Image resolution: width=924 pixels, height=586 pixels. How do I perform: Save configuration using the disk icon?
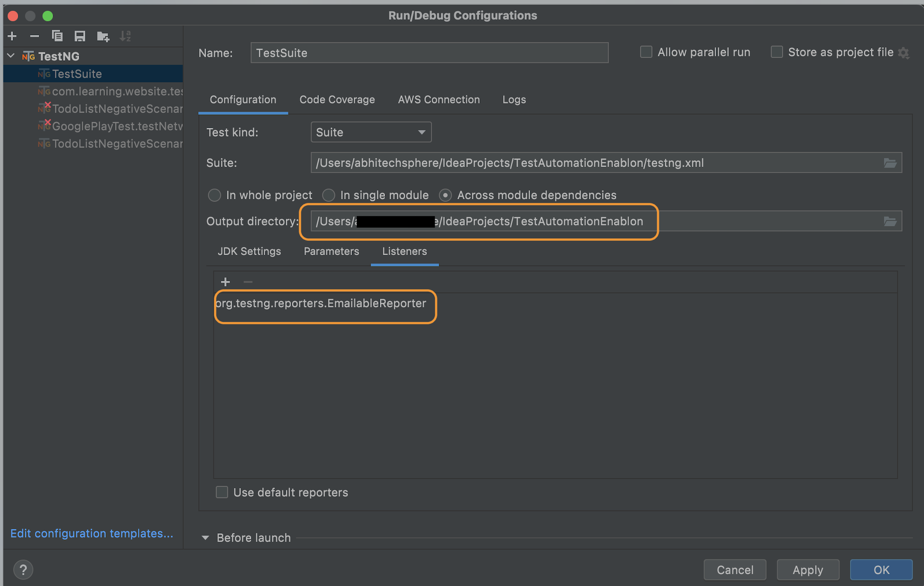(x=80, y=36)
